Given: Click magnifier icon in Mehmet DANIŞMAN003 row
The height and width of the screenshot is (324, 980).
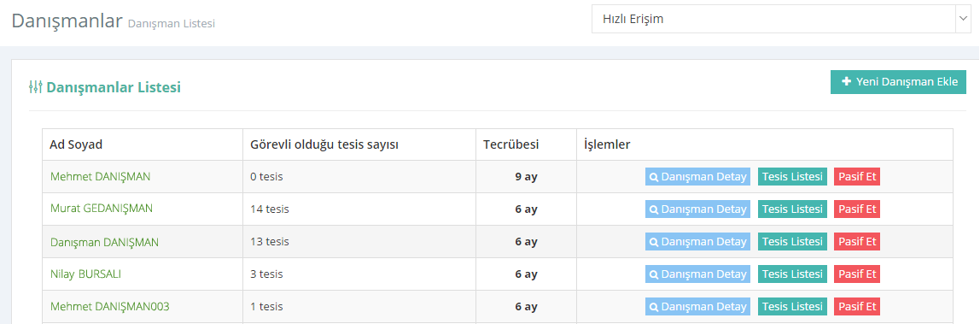Looking at the screenshot, I should [654, 307].
